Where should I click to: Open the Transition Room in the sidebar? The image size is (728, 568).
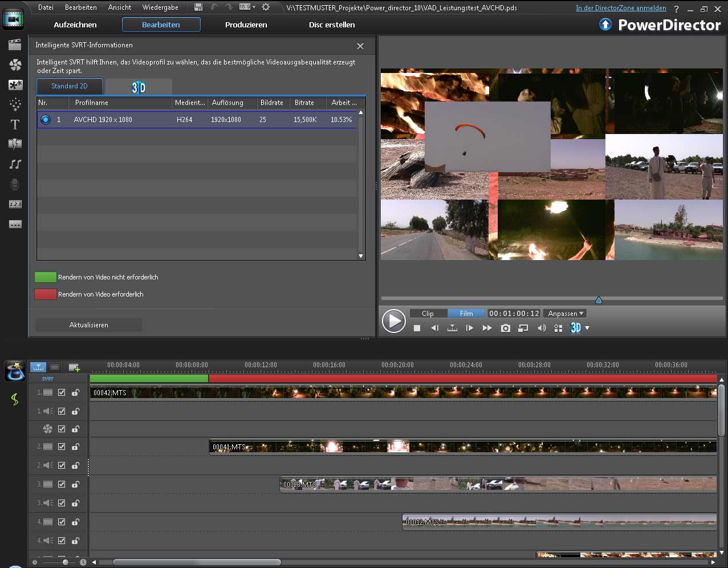pos(15,144)
